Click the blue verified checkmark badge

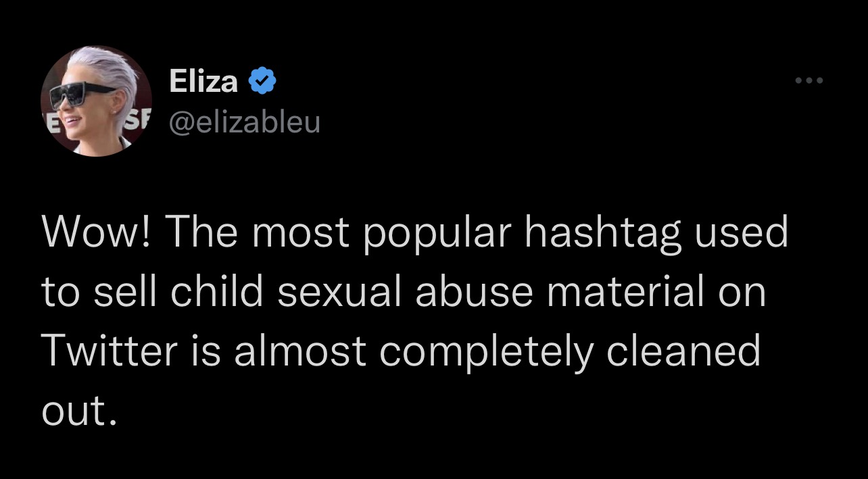point(262,82)
